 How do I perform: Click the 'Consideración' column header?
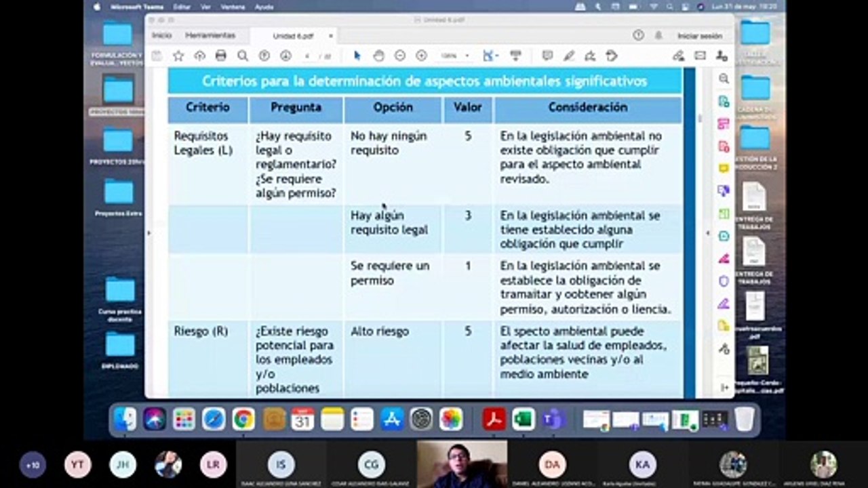click(588, 108)
